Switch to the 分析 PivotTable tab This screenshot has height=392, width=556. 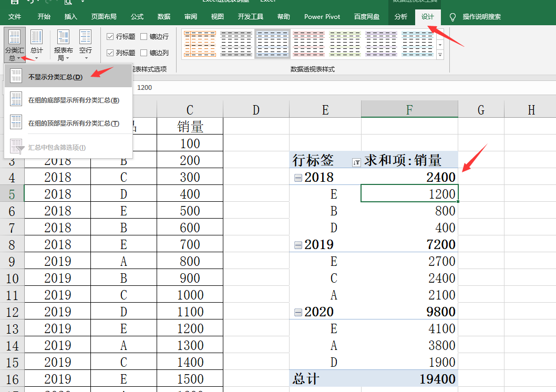(400, 17)
